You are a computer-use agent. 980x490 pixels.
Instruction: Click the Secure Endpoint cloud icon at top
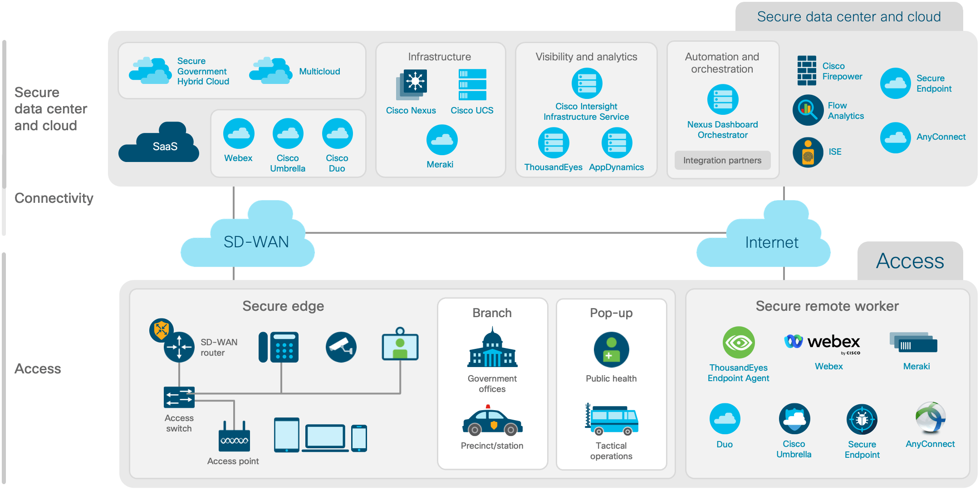(x=896, y=83)
